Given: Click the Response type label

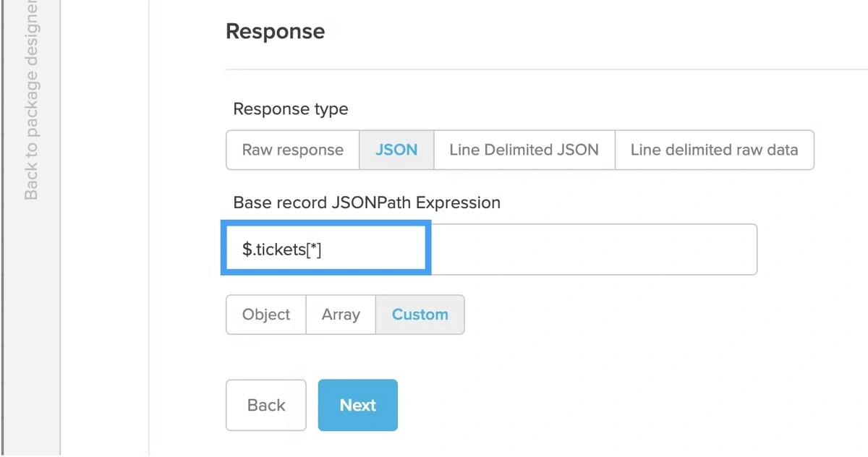Looking at the screenshot, I should pos(291,109).
